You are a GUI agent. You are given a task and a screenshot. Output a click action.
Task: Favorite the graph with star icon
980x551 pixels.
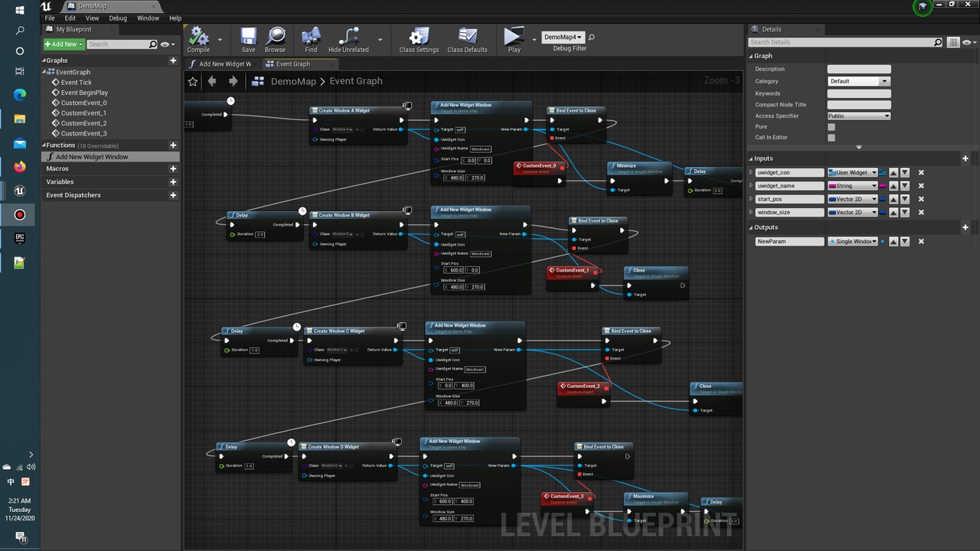tap(193, 81)
